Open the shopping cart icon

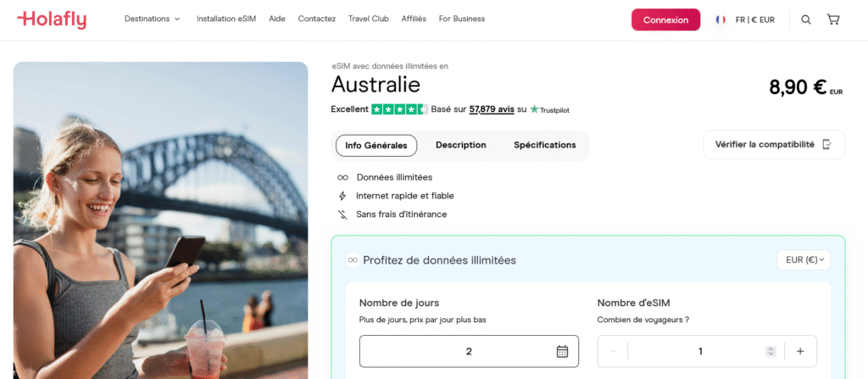(x=833, y=20)
